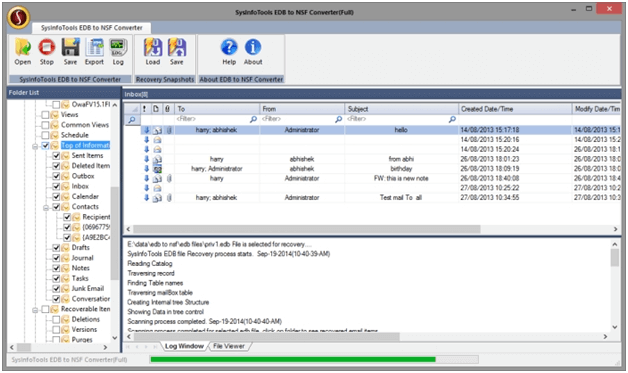Click the importance column header icon
This screenshot has width=628, height=373.
[x=145, y=109]
